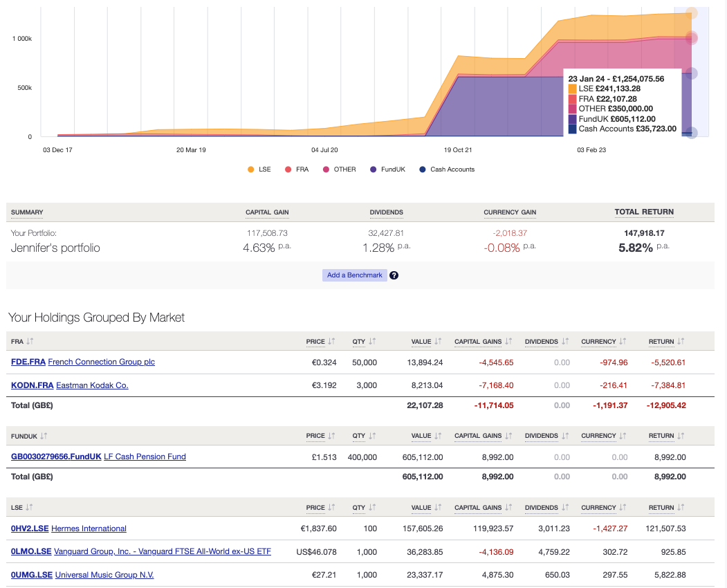Click the help icon beside Add a Benchmark
Screen dimensions: 727x588
(x=394, y=275)
